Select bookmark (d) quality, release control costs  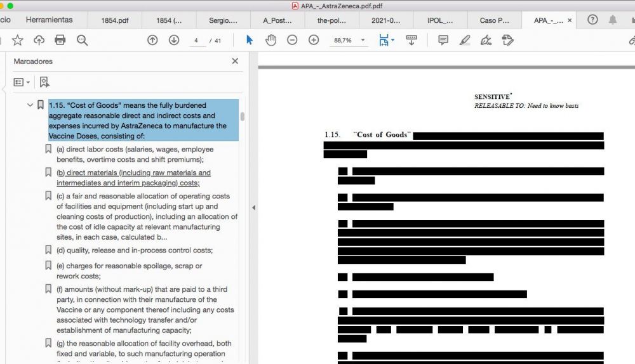tap(135, 250)
